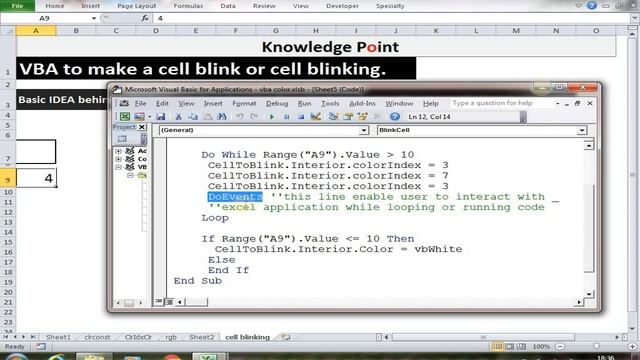Select the rgb worksheet tab

pos(171,337)
